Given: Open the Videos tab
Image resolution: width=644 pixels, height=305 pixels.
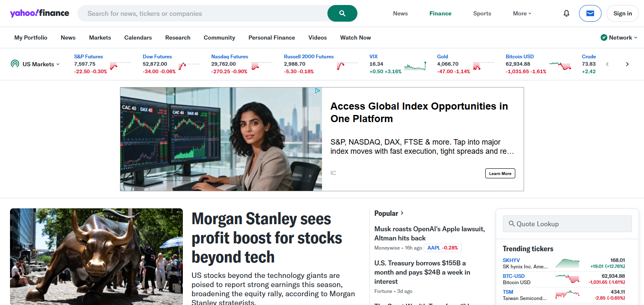Looking at the screenshot, I should pyautogui.click(x=317, y=37).
